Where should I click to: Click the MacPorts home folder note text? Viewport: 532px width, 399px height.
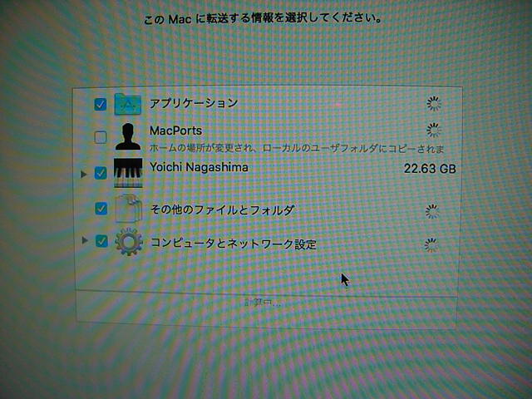pos(297,148)
